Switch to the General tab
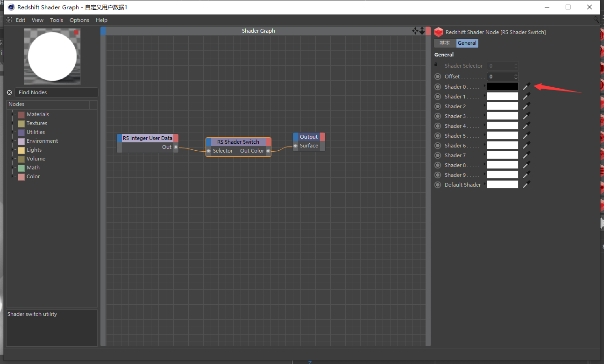This screenshot has height=364, width=604. 467,43
